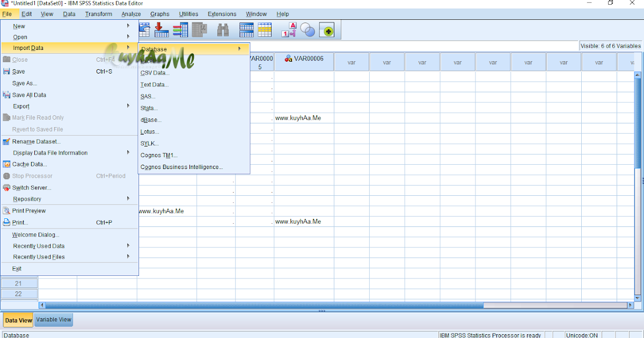
Task: Switch to the Data View tab
Action: click(18, 320)
